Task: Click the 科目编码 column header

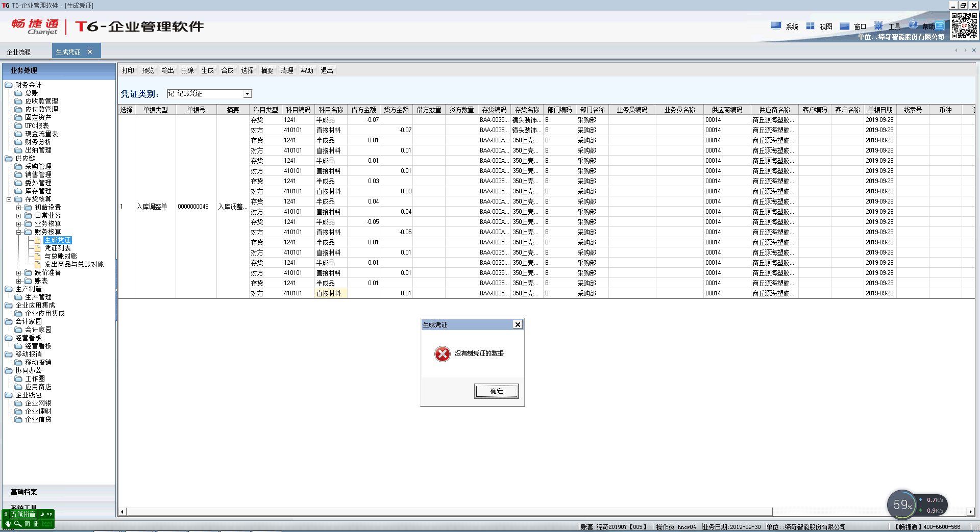Action: pyautogui.click(x=298, y=110)
